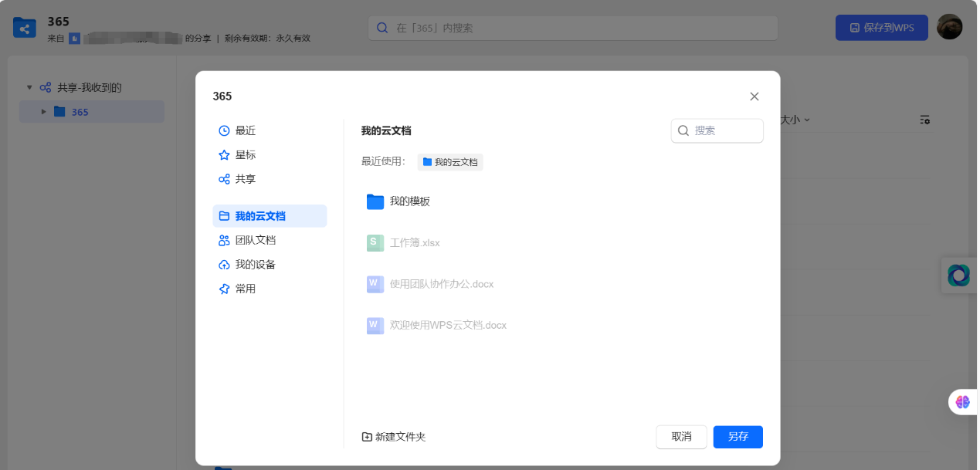Switch to 星标 in dialog sidebar
This screenshot has height=470, width=980.
coord(245,155)
